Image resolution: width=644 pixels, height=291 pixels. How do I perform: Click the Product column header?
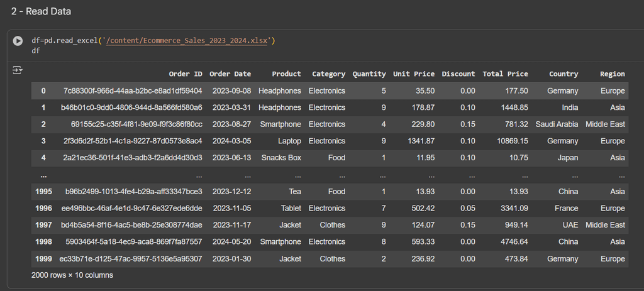[x=286, y=74]
